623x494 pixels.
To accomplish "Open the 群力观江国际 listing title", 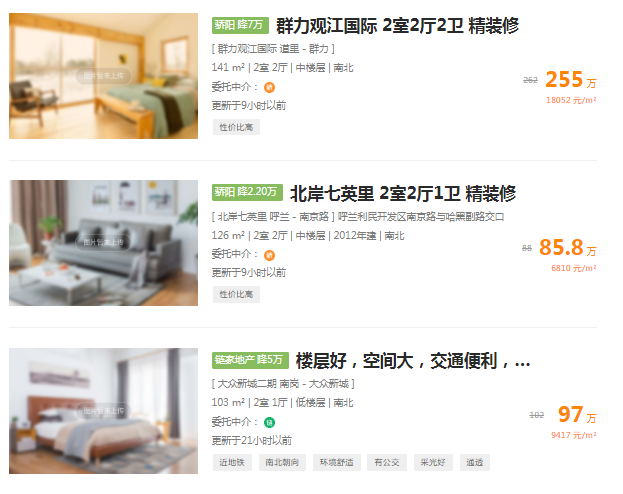I will coord(397,26).
